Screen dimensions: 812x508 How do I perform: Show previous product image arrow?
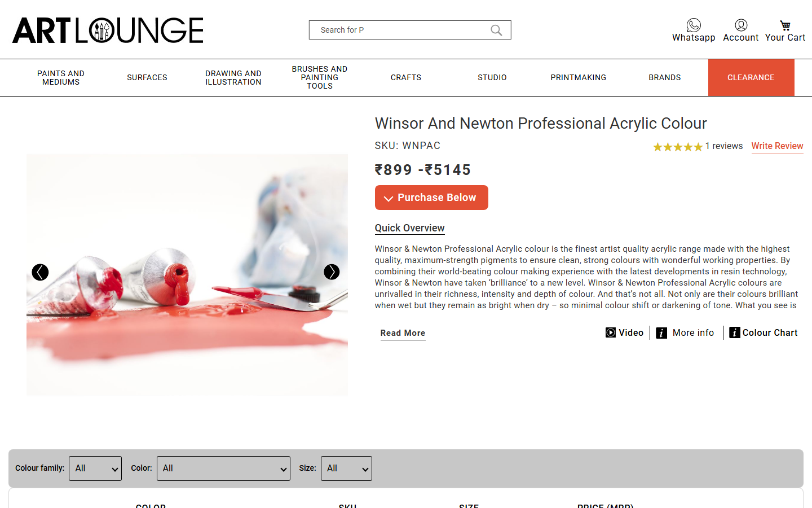(40, 272)
